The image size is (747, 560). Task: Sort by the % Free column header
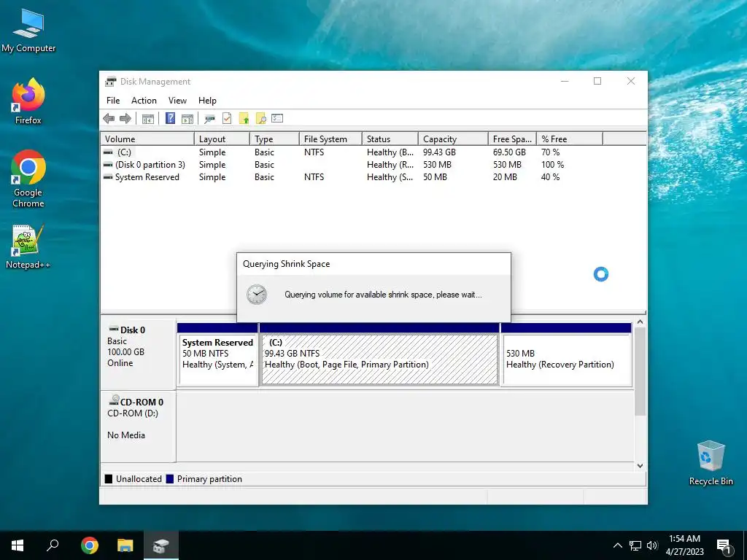pos(570,139)
